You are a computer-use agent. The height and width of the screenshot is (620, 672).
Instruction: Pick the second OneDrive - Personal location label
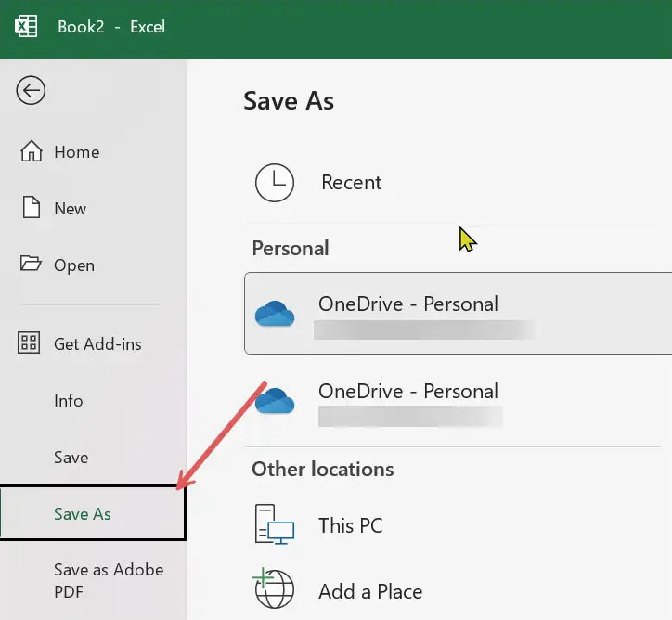coord(408,392)
